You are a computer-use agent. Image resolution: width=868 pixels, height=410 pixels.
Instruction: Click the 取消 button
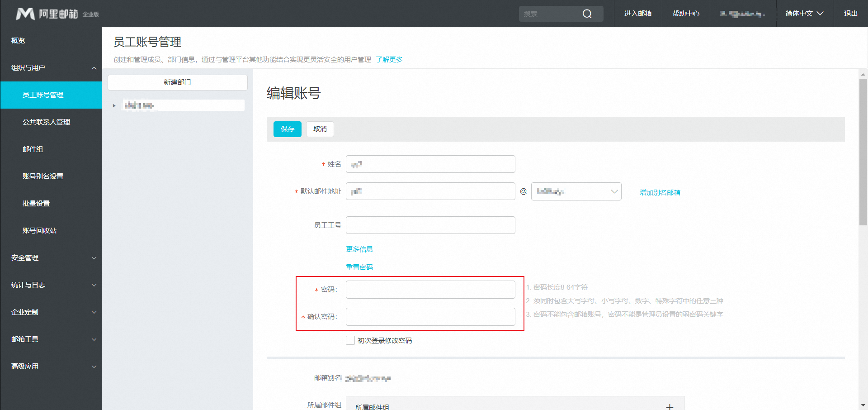pos(320,129)
